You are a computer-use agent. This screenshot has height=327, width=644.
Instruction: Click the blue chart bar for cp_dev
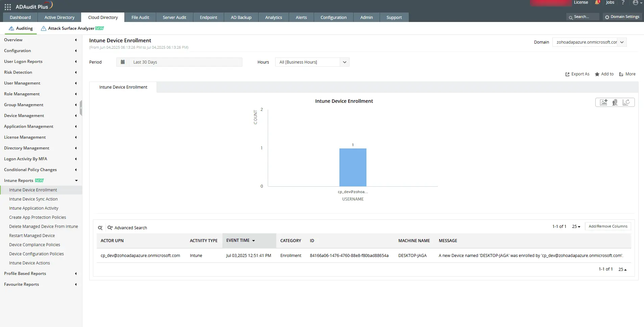pos(353,167)
